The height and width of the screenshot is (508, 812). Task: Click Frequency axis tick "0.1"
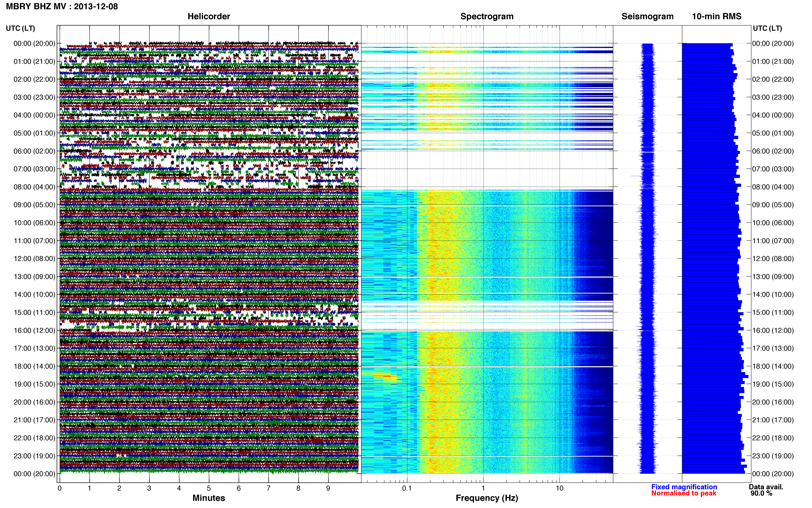point(407,488)
